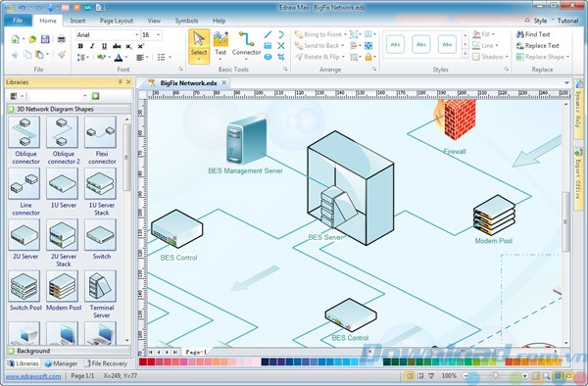Toggle Underline formatting
This screenshot has width=588, height=386.
pos(104,46)
